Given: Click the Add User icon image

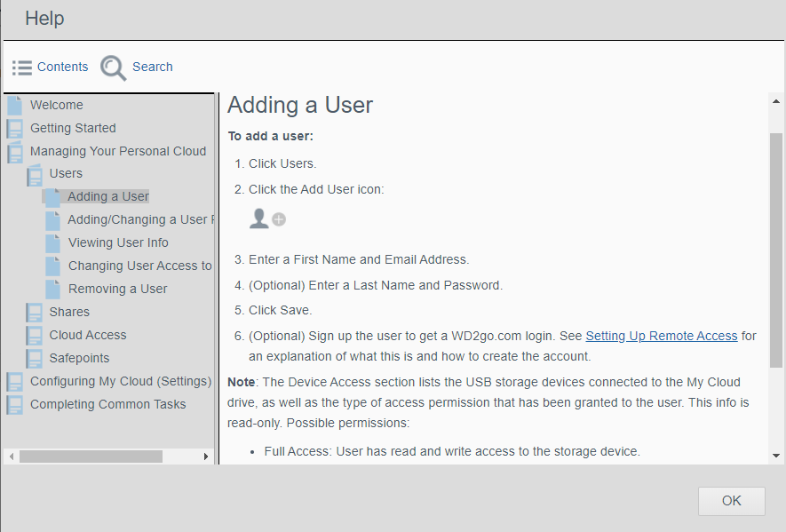Looking at the screenshot, I should pos(267,218).
